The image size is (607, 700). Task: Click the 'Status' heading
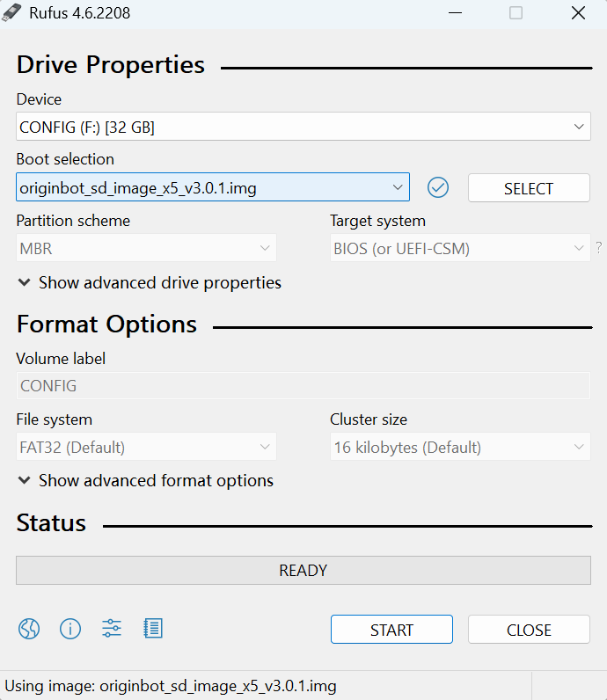(x=51, y=522)
